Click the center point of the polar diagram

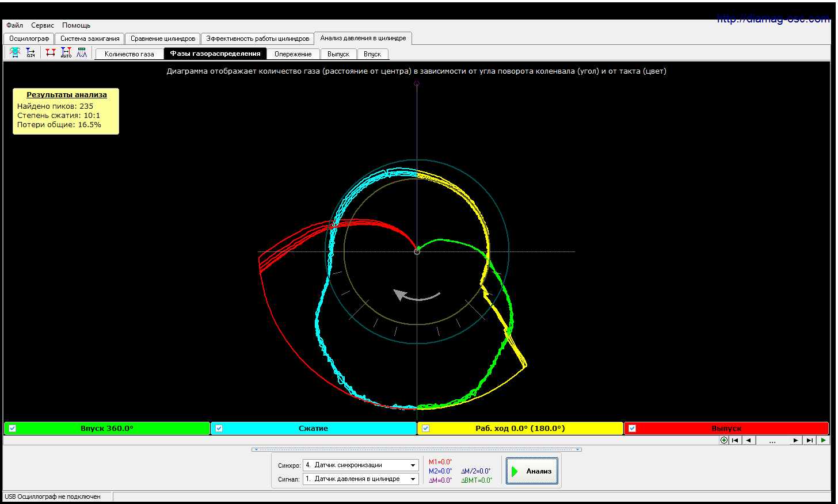pyautogui.click(x=417, y=251)
